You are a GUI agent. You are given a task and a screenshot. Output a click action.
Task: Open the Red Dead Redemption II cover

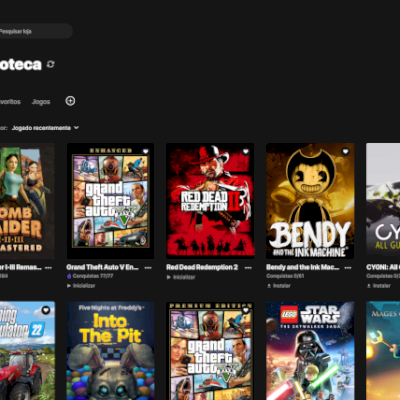pyautogui.click(x=210, y=201)
